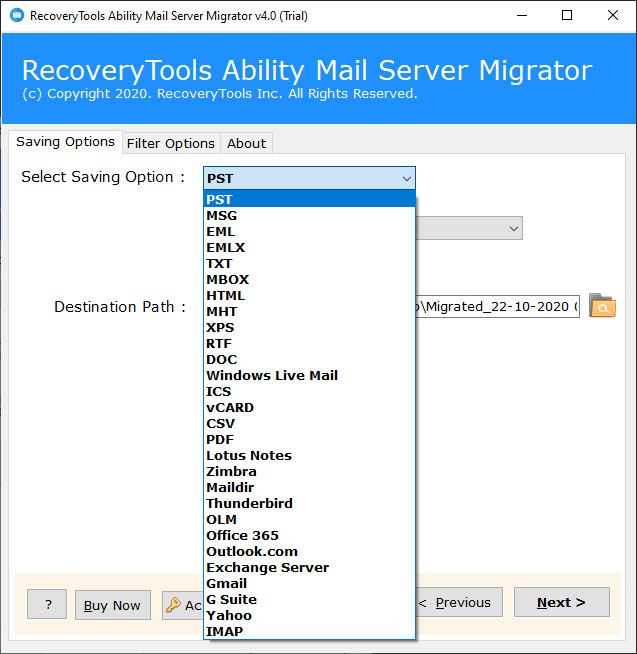Pick Windows Live Mail option

pos(272,375)
